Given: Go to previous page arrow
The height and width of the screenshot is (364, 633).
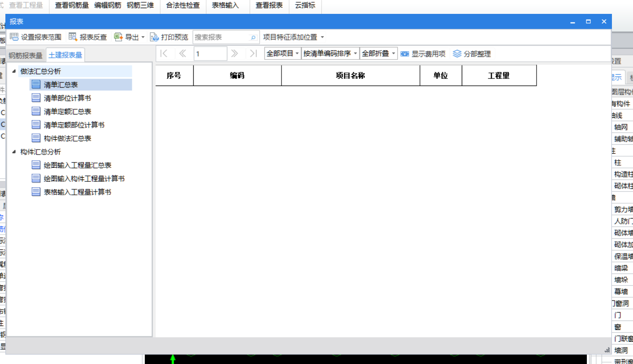Looking at the screenshot, I should coord(182,54).
